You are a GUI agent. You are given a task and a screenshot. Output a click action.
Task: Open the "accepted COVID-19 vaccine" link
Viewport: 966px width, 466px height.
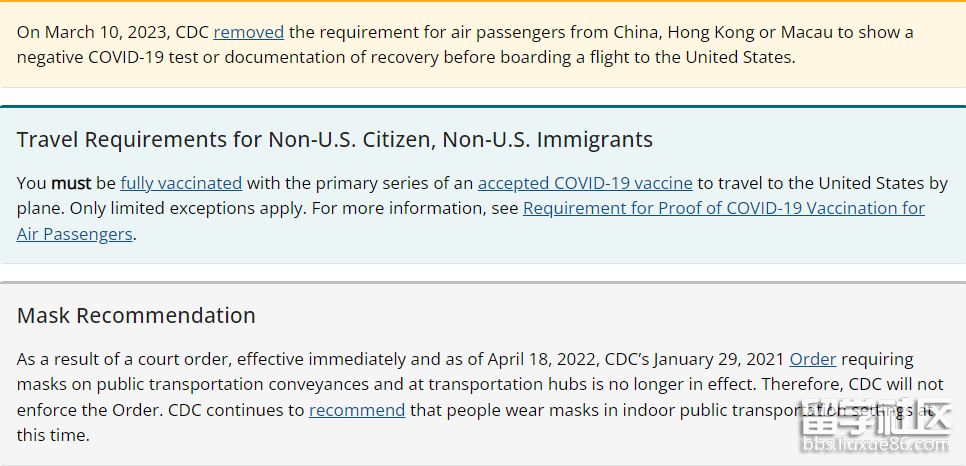tap(585, 183)
